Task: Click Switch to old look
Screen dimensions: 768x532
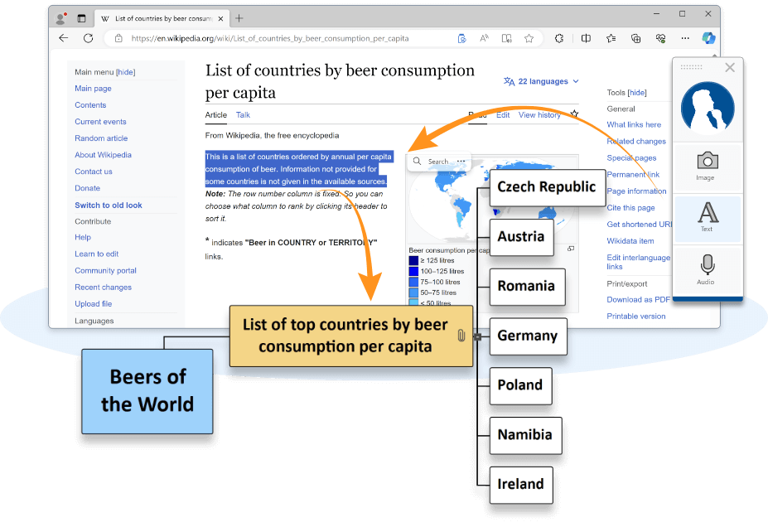Action: point(109,206)
